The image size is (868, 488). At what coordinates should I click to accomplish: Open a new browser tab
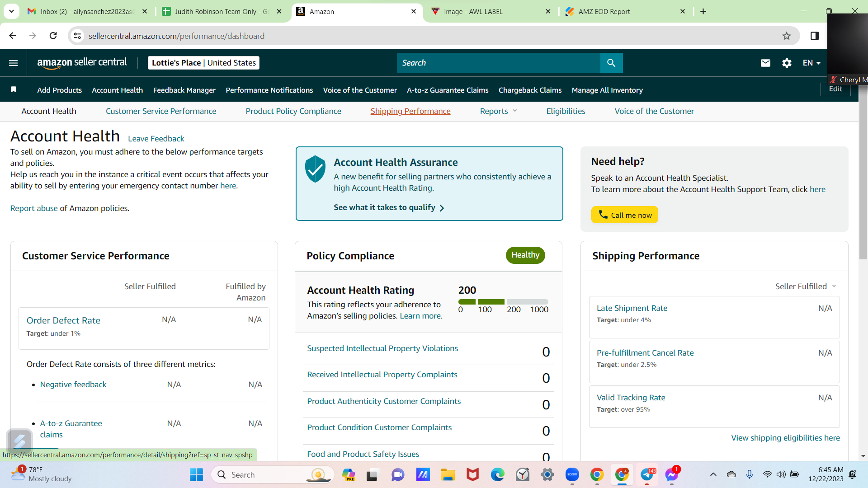703,11
